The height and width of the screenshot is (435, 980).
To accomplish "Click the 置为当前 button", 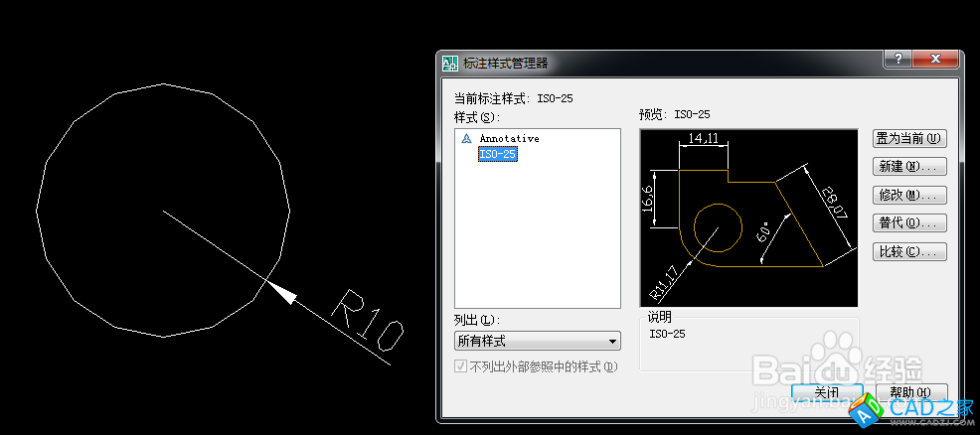I will (908, 139).
